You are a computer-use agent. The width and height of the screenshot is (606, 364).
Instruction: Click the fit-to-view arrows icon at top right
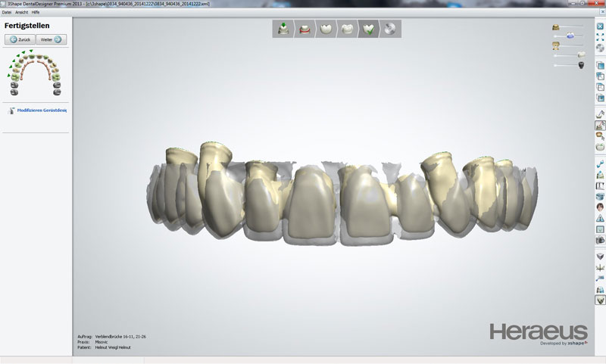[x=600, y=36]
